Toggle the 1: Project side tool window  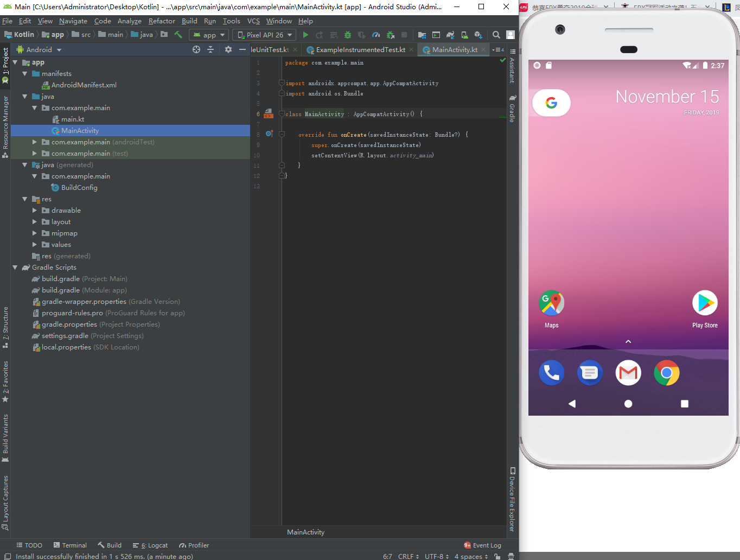coord(5,65)
